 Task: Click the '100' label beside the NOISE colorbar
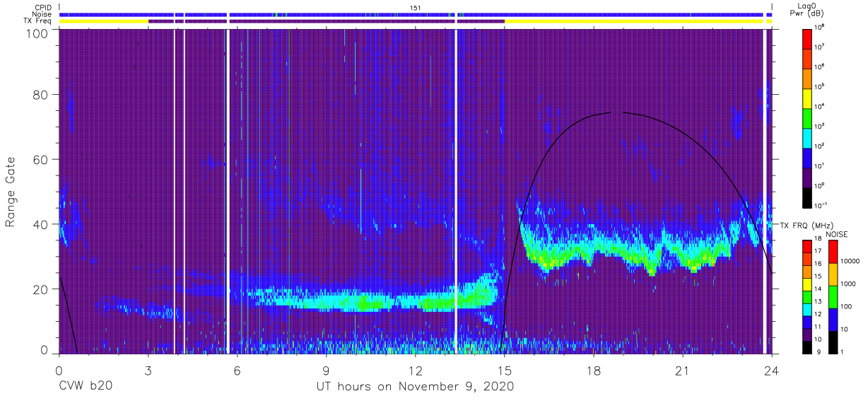click(846, 306)
